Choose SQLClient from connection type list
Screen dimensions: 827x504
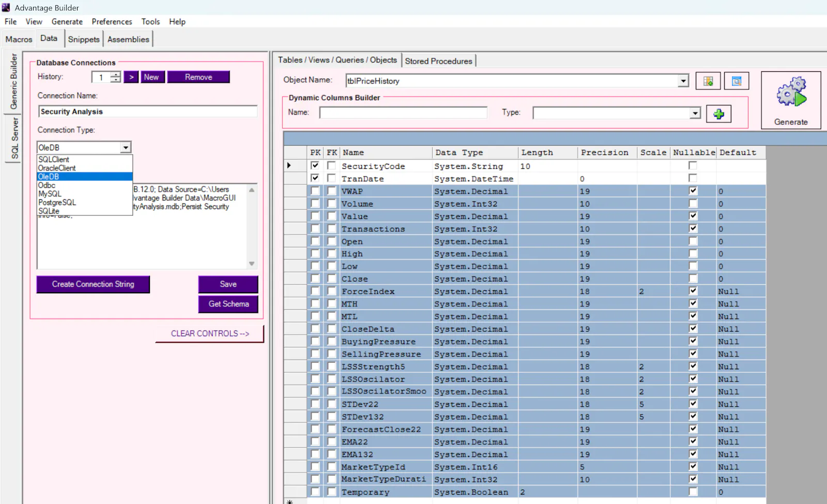pyautogui.click(x=85, y=159)
